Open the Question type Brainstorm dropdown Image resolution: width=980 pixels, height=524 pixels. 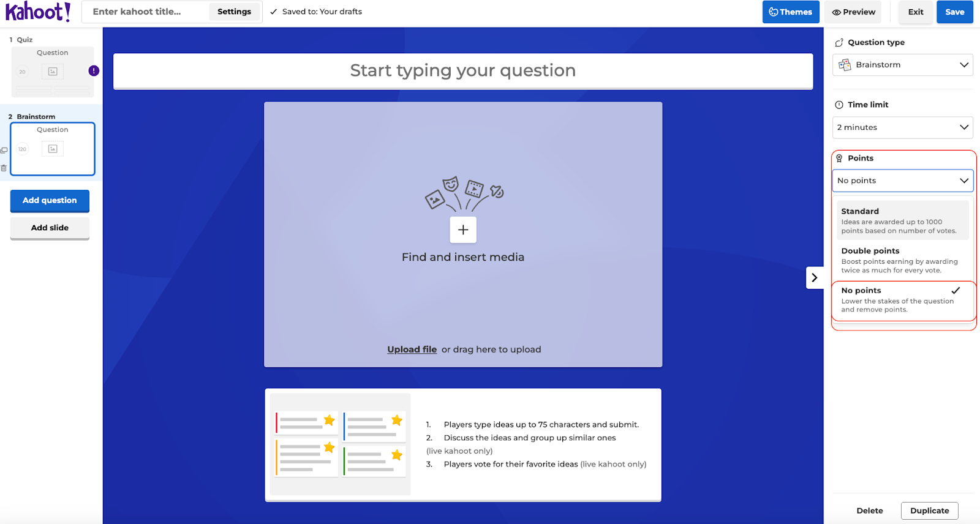click(902, 65)
